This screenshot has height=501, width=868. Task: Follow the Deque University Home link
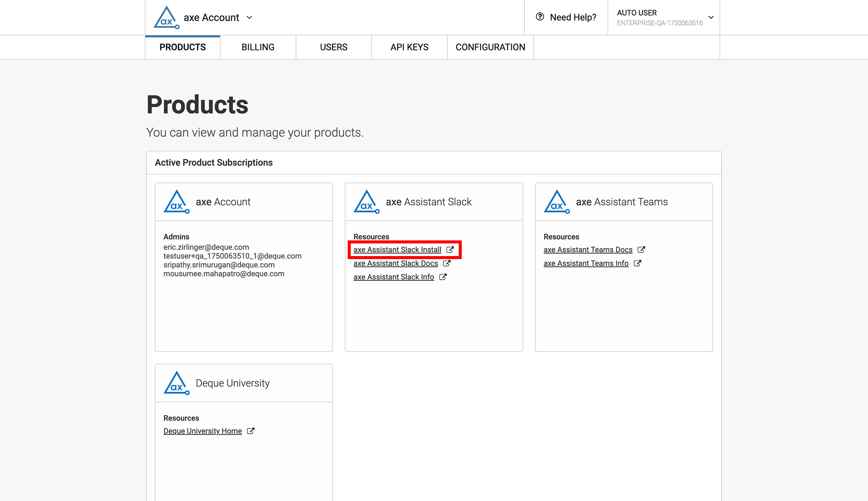click(202, 431)
